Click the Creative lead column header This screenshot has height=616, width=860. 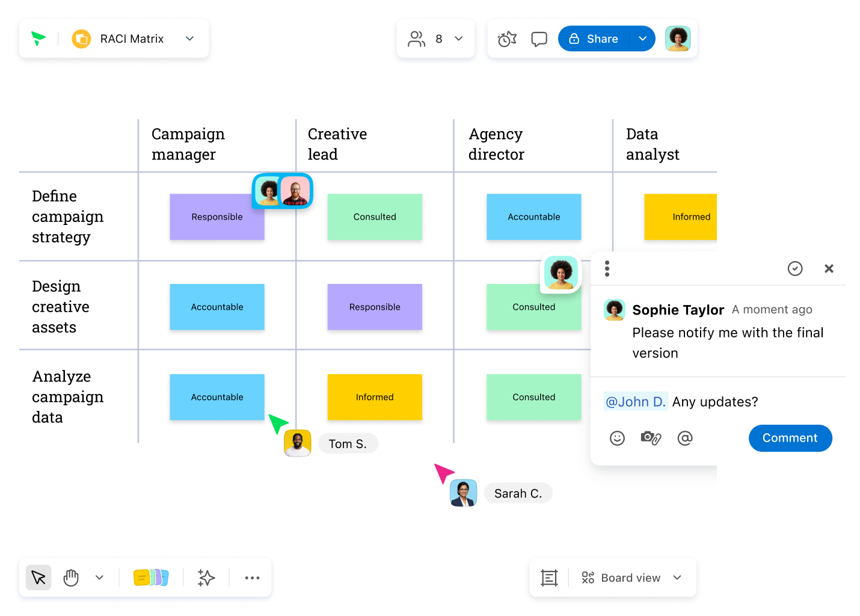(337, 144)
